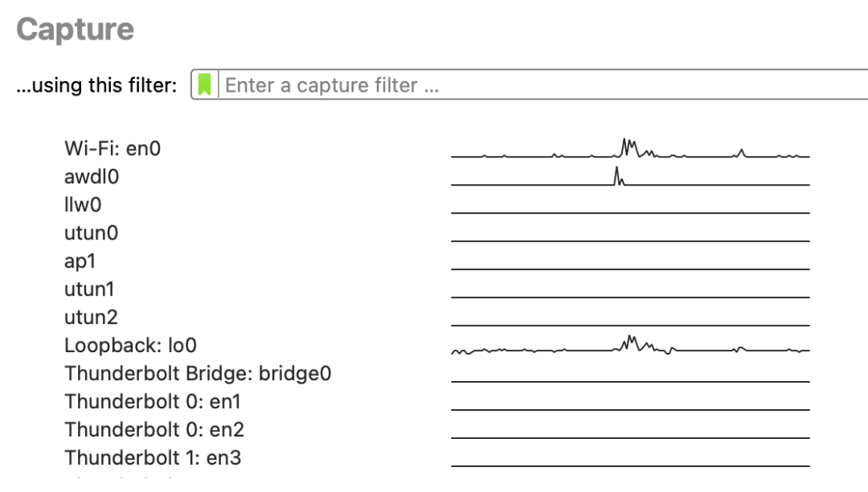
Task: Select Thunderbolt Bridge: bridge0 interface
Action: tap(198, 374)
